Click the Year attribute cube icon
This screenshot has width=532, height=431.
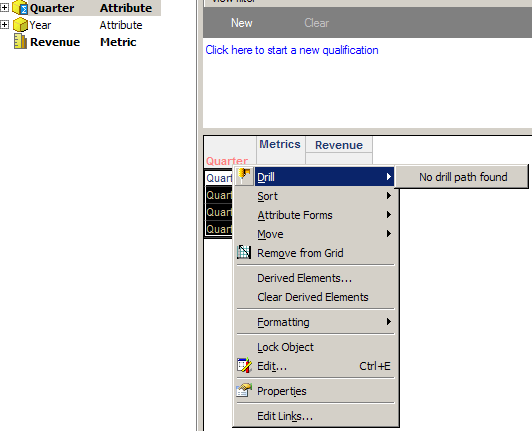pyautogui.click(x=20, y=25)
